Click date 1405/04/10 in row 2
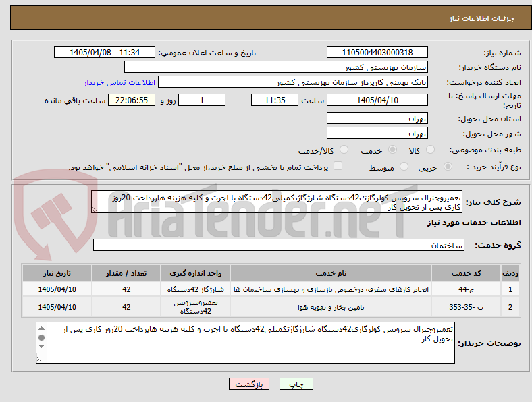This screenshot has width=532, height=402. pyautogui.click(x=57, y=307)
